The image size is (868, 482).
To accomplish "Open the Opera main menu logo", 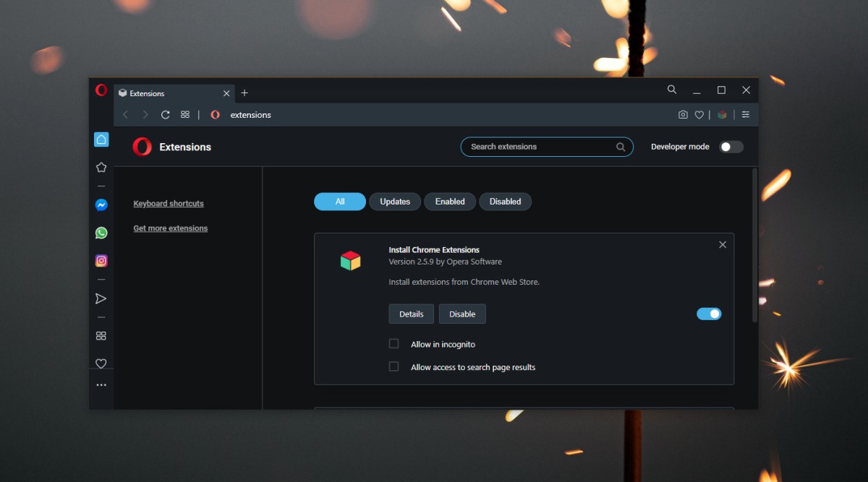I will point(101,90).
